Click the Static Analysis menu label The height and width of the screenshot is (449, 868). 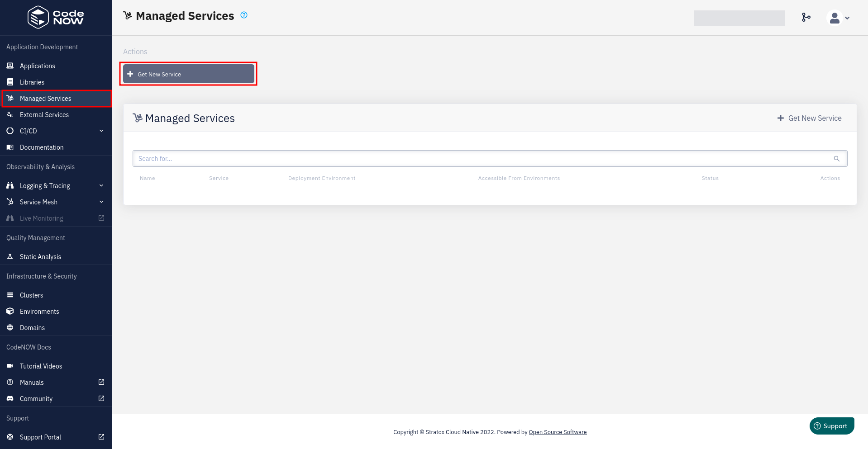click(x=40, y=257)
